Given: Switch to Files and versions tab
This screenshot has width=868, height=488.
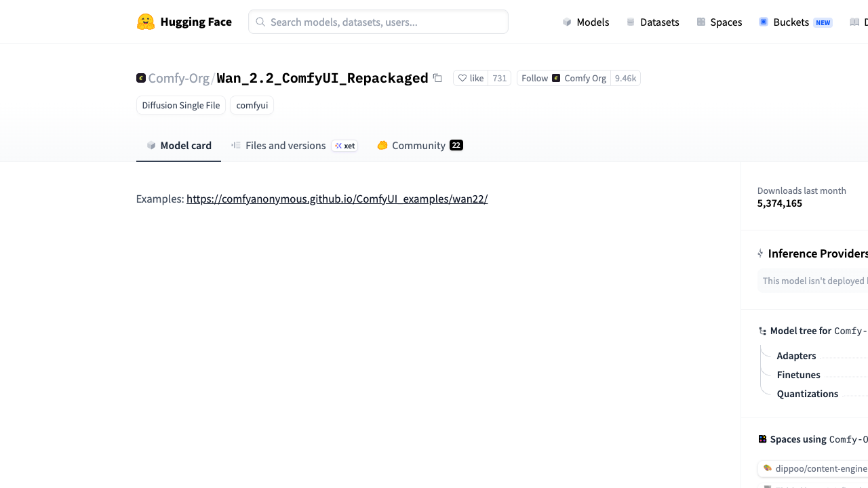Looking at the screenshot, I should [x=294, y=145].
